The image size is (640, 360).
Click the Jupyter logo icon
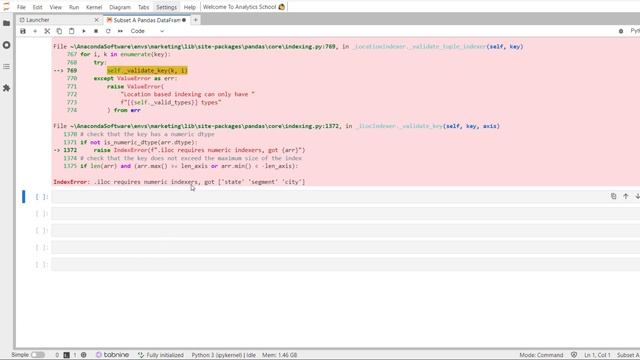point(7,7)
